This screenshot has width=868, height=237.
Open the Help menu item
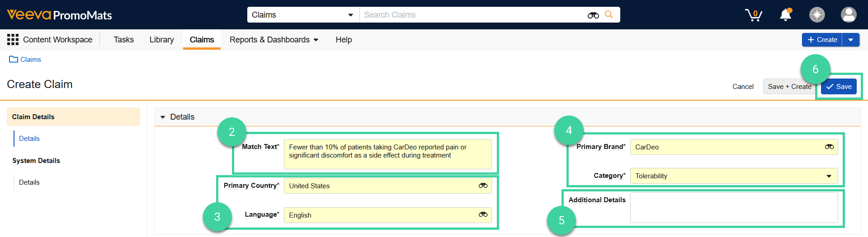pos(344,40)
